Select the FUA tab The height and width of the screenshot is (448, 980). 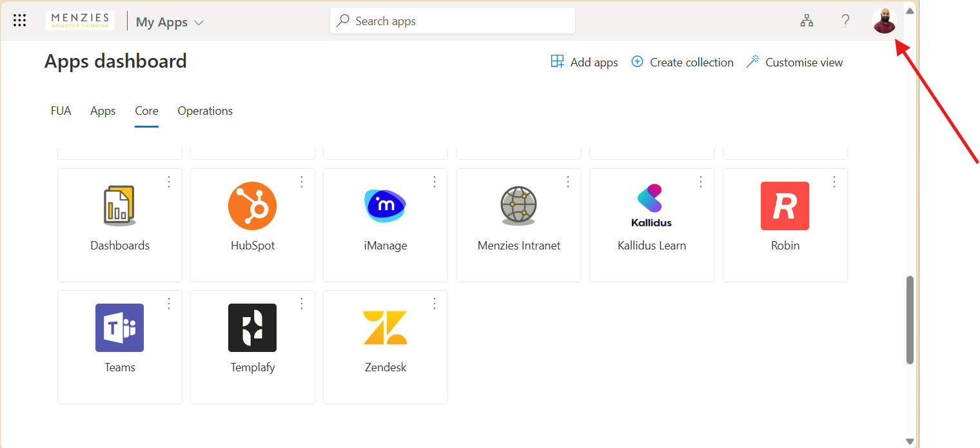click(x=61, y=111)
